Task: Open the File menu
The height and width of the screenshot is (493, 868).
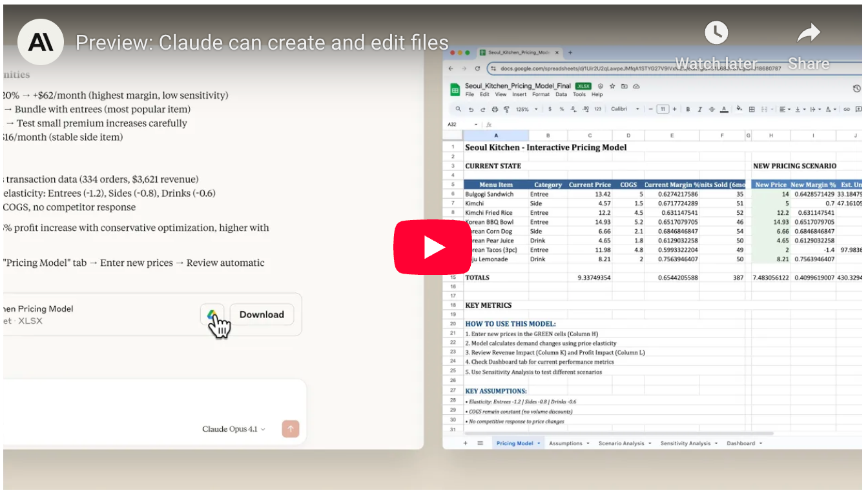Action: pos(470,94)
